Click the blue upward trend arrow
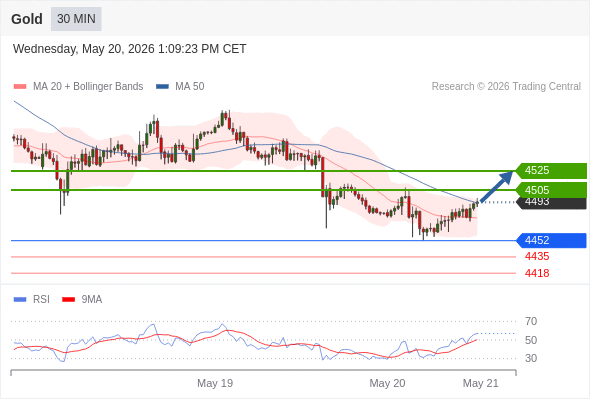This screenshot has width=590, height=400. pos(496,187)
